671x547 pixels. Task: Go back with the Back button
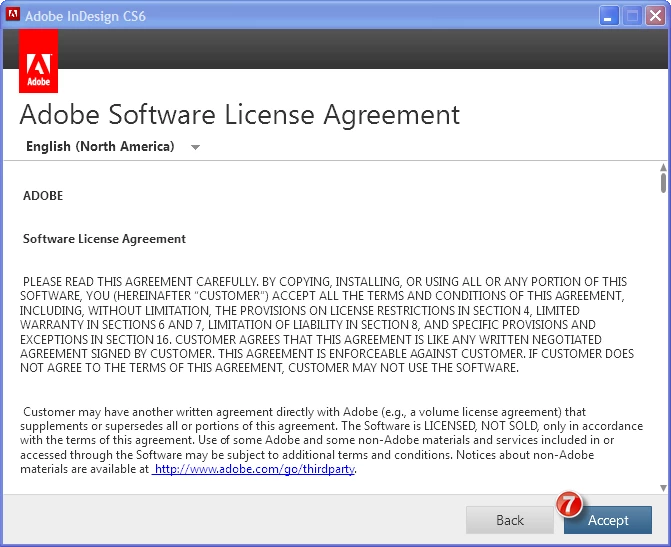510,520
